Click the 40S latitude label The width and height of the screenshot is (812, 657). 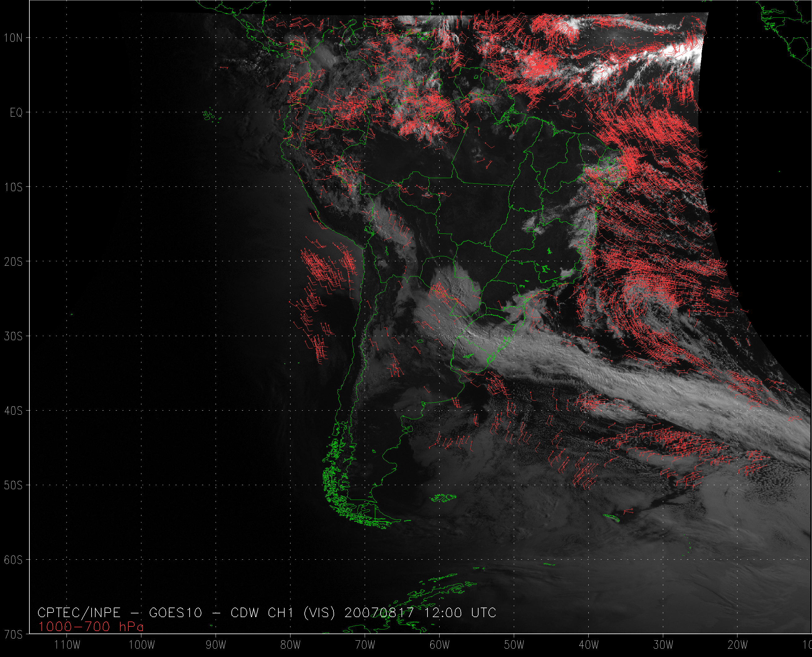[13, 411]
